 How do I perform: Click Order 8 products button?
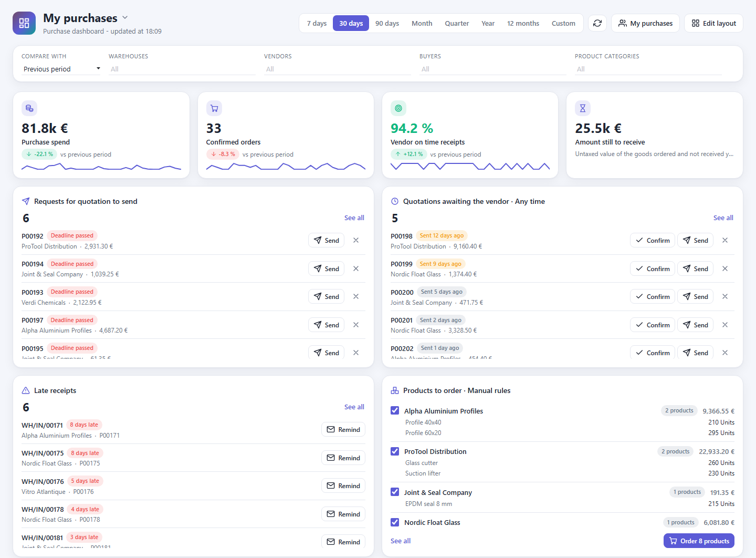(x=699, y=541)
